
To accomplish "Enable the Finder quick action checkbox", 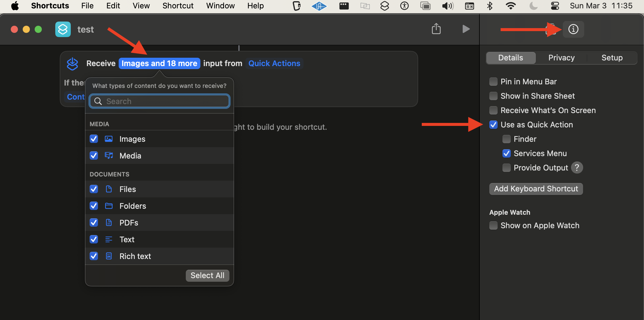I will 506,139.
